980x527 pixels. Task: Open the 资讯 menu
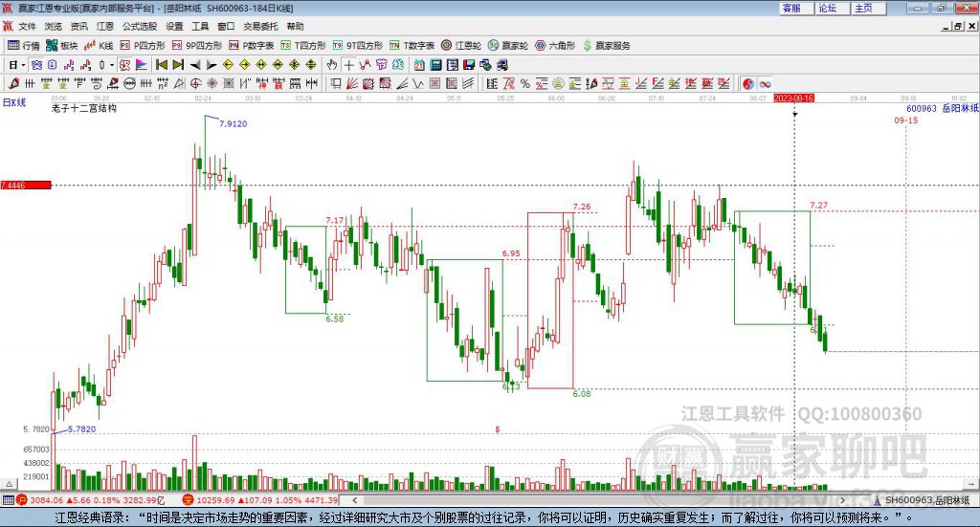pos(78,26)
